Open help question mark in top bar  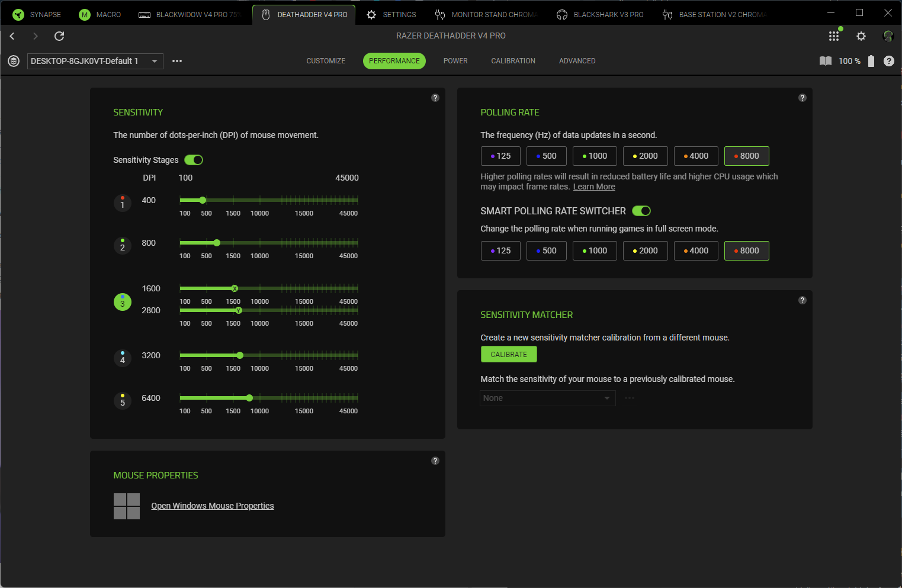pos(889,61)
